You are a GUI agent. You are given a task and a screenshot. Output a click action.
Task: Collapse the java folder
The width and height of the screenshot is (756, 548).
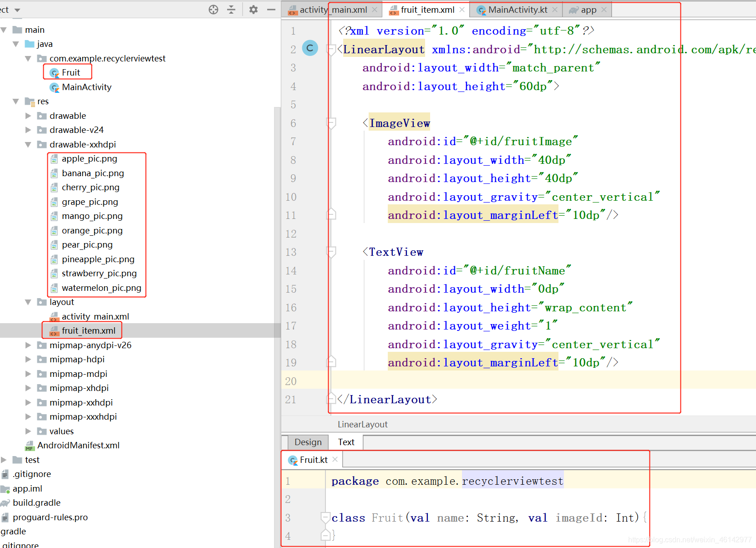pos(16,44)
